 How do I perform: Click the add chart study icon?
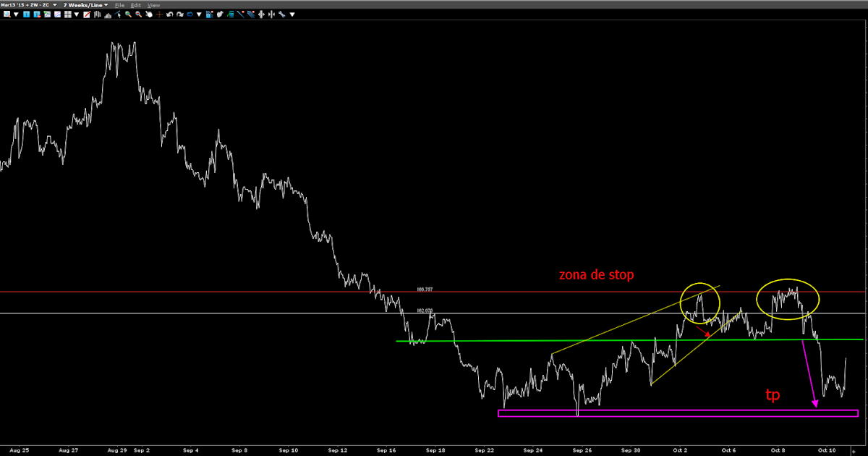click(x=47, y=14)
